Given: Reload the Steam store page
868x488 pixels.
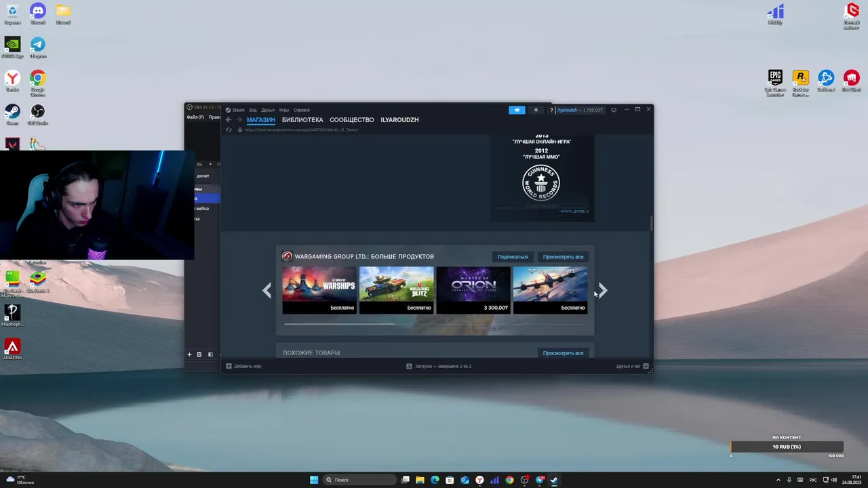Looking at the screenshot, I should point(229,129).
